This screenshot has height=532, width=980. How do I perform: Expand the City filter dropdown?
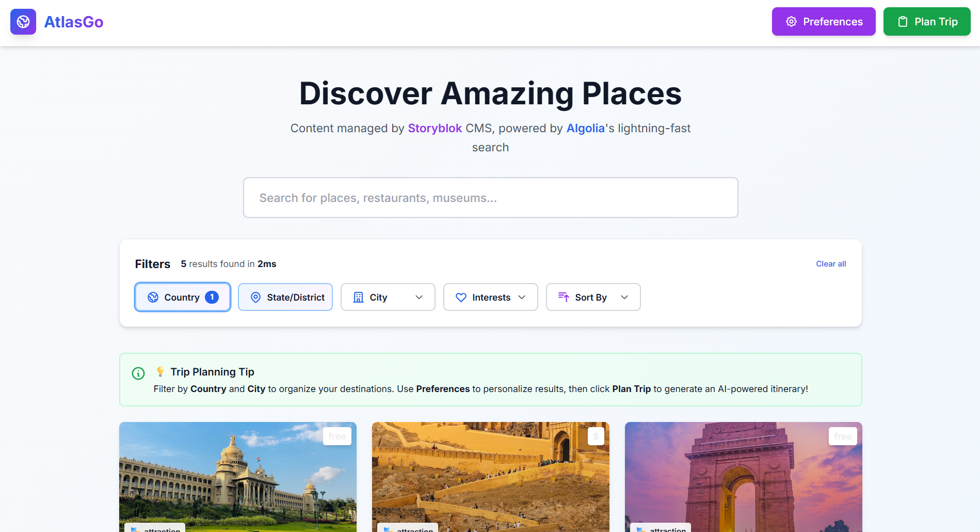(x=388, y=297)
